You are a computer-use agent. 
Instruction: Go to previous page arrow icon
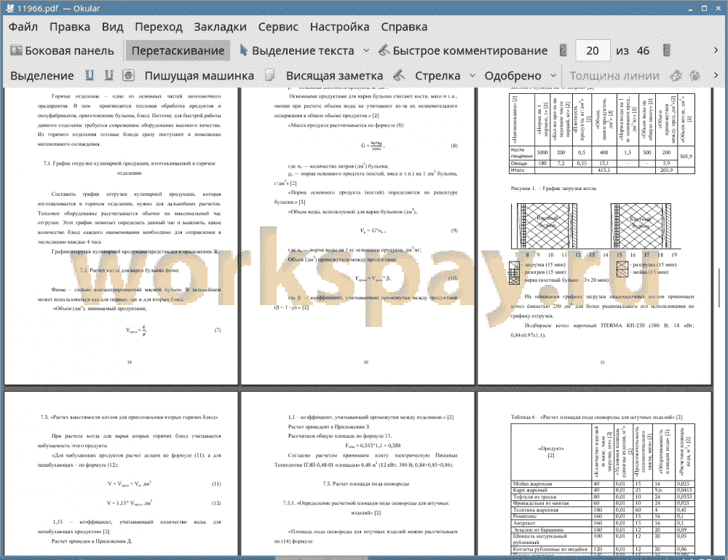pos(563,50)
